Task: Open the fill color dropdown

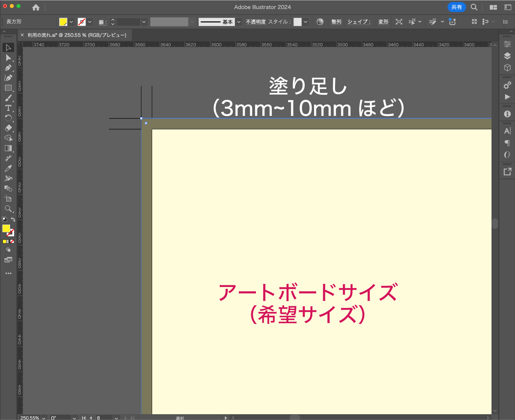Action: 71,22
